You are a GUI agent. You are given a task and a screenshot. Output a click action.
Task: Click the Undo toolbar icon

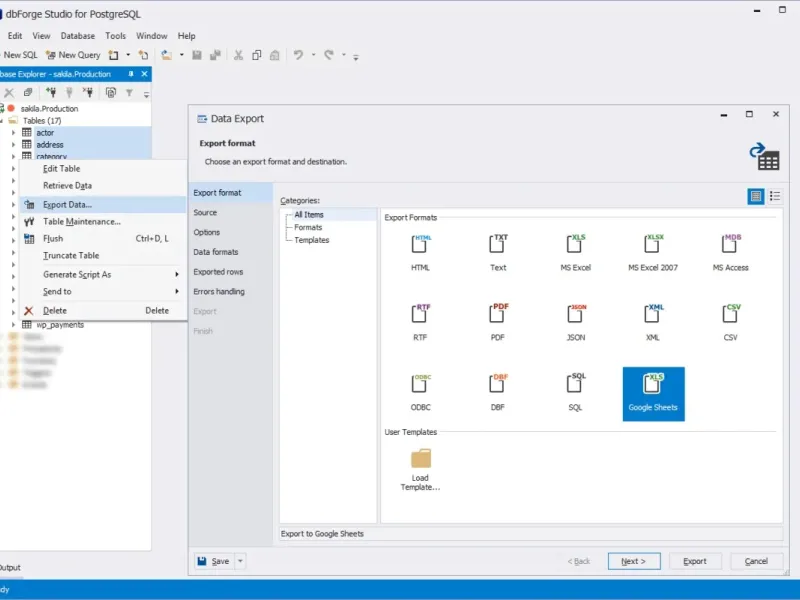298,55
